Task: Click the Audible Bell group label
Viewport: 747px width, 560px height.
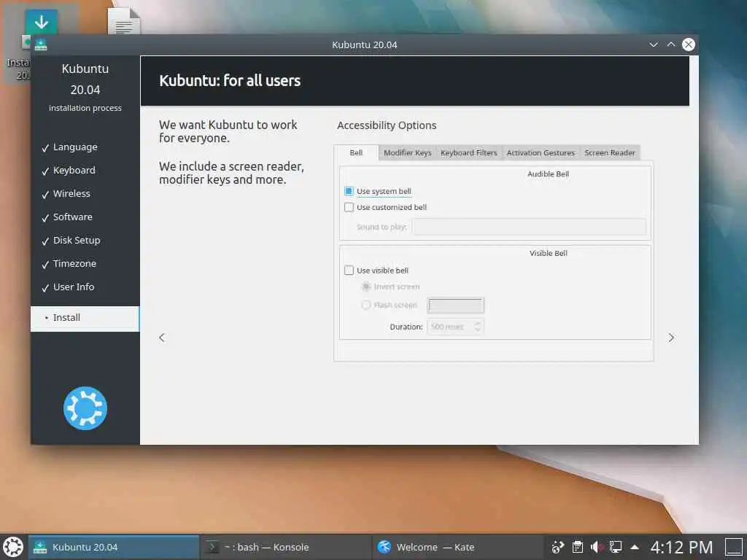Action: pyautogui.click(x=548, y=174)
